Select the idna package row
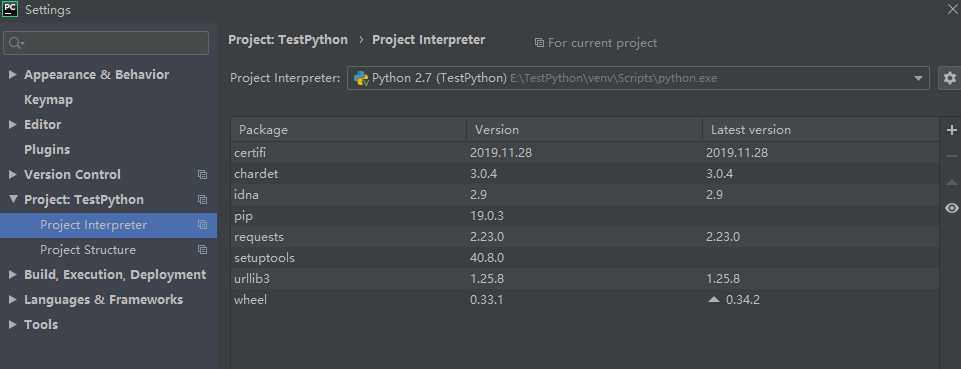The width and height of the screenshot is (961, 369). coord(585,195)
